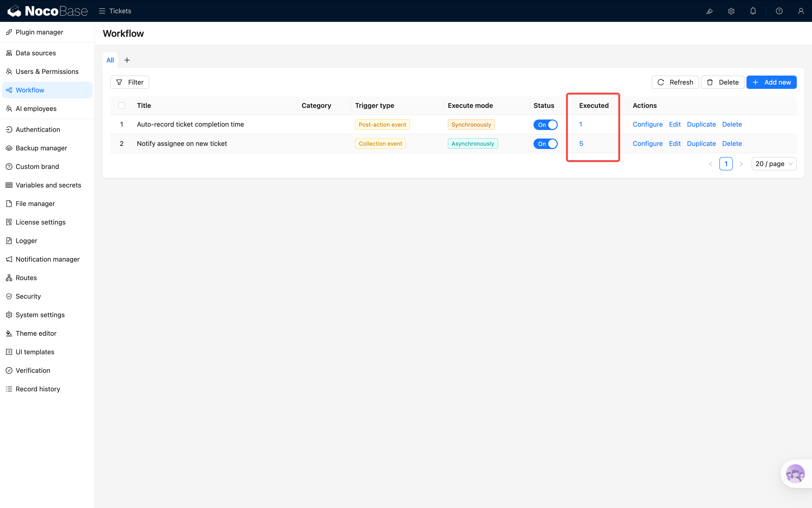Screen dimensions: 812x508
Task: Refresh the workflow list
Action: coord(675,82)
